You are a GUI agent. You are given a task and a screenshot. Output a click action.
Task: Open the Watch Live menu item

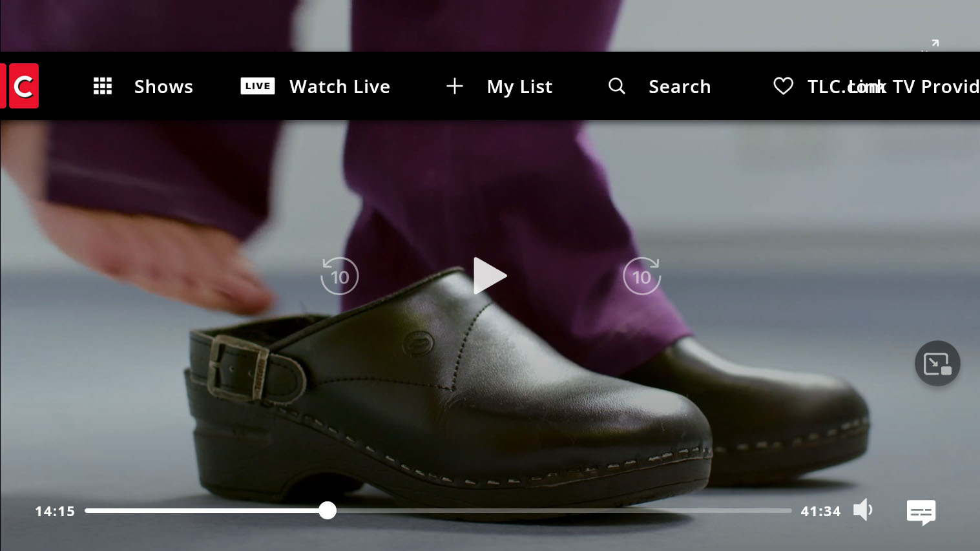[340, 87]
